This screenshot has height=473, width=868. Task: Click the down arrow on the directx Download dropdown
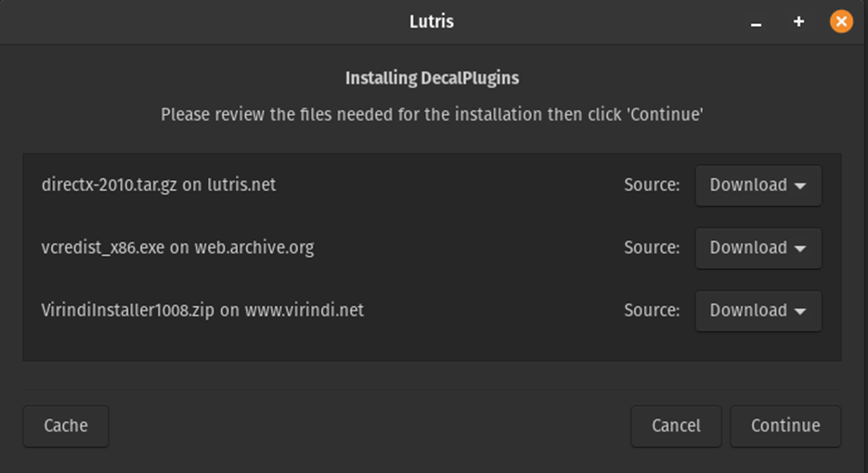pyautogui.click(x=800, y=185)
